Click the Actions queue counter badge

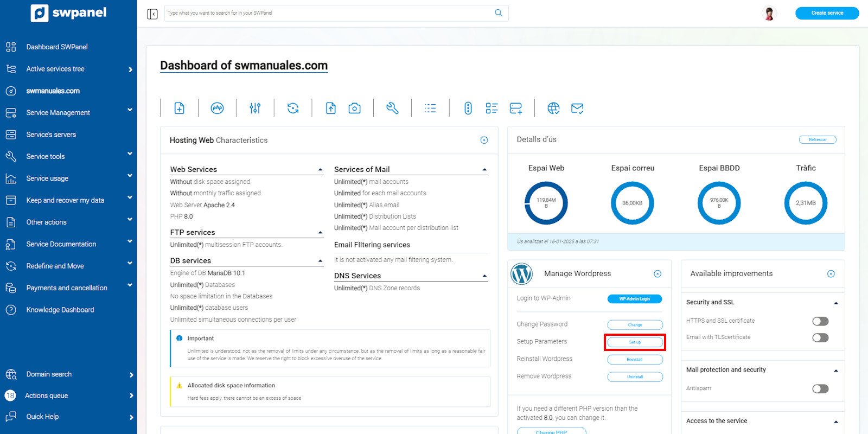[x=10, y=395]
